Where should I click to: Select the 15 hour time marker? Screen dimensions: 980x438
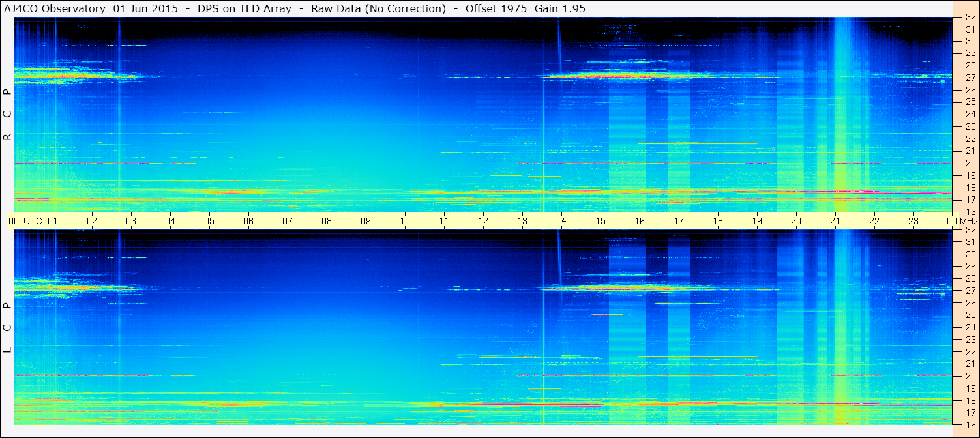tap(601, 221)
